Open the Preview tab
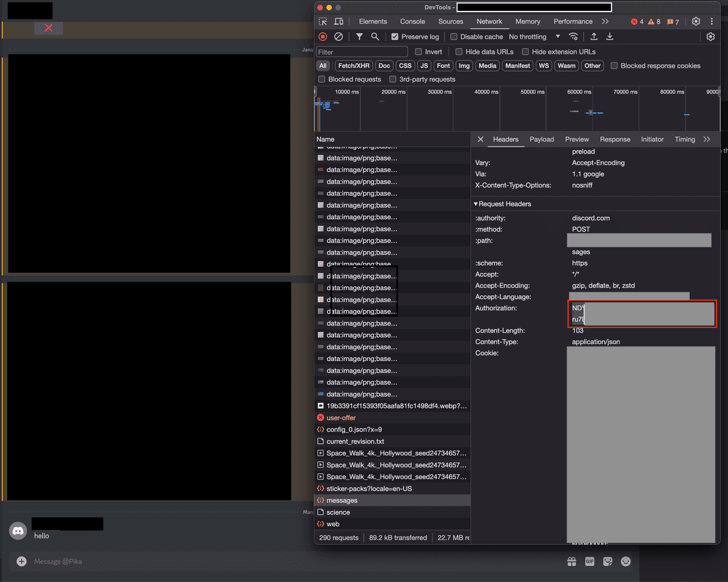Viewport: 728px width, 582px height. pyautogui.click(x=577, y=139)
